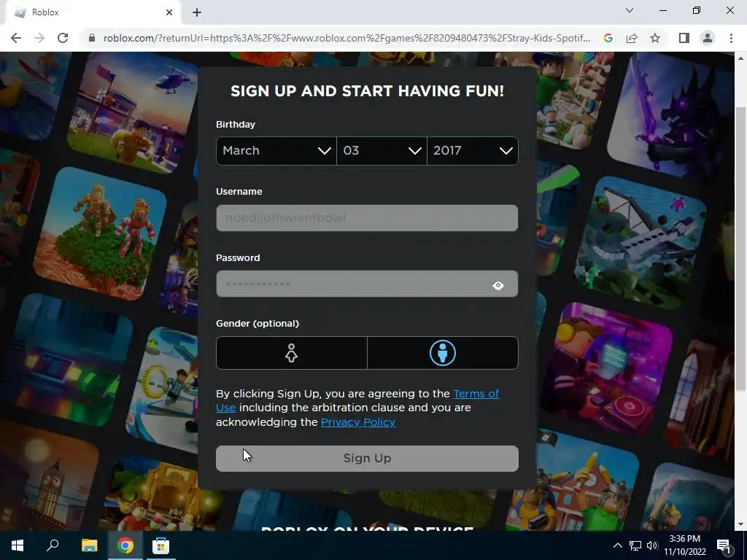747x560 pixels.
Task: Select the Roblox browser tab
Action: (93, 12)
